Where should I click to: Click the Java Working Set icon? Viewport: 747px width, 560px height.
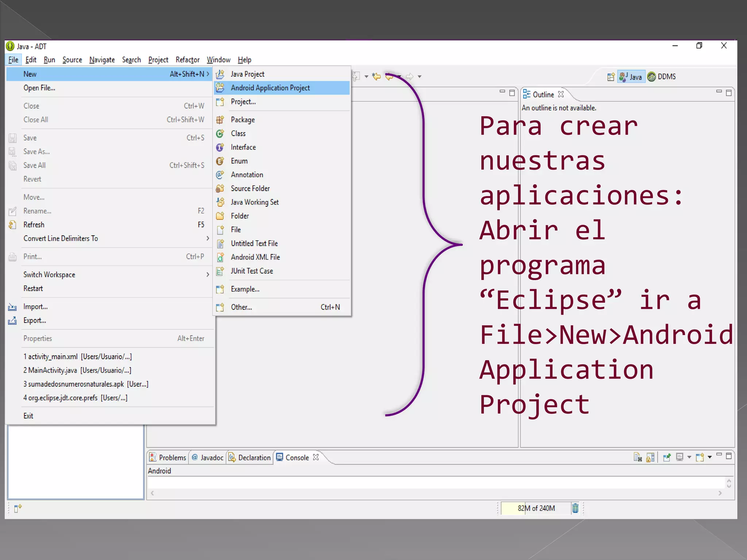[220, 202]
